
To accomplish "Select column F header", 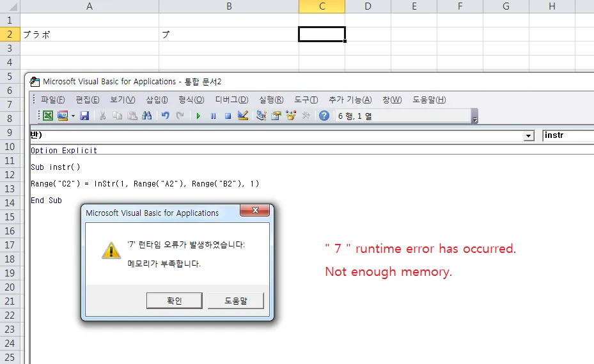I will point(460,6).
